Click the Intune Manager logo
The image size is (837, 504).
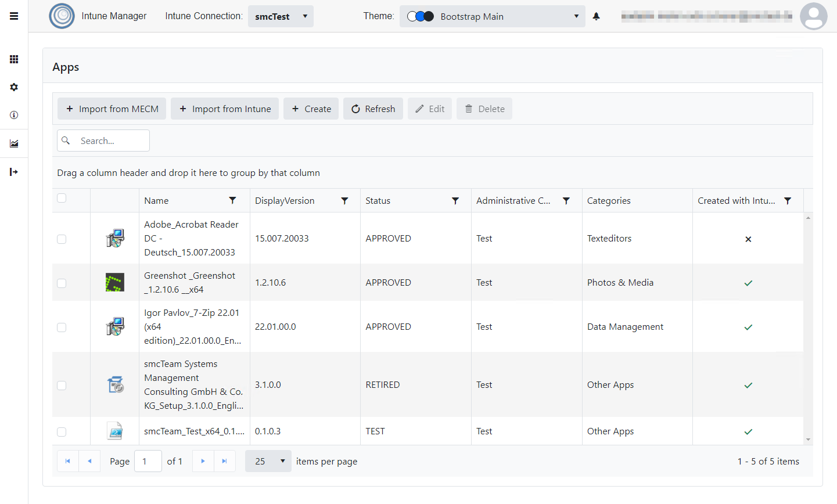pyautogui.click(x=62, y=16)
